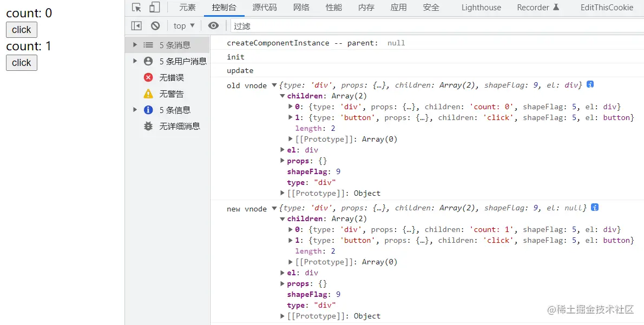Click the user icon beside 5 条用户消息
The image size is (644, 325).
[148, 61]
